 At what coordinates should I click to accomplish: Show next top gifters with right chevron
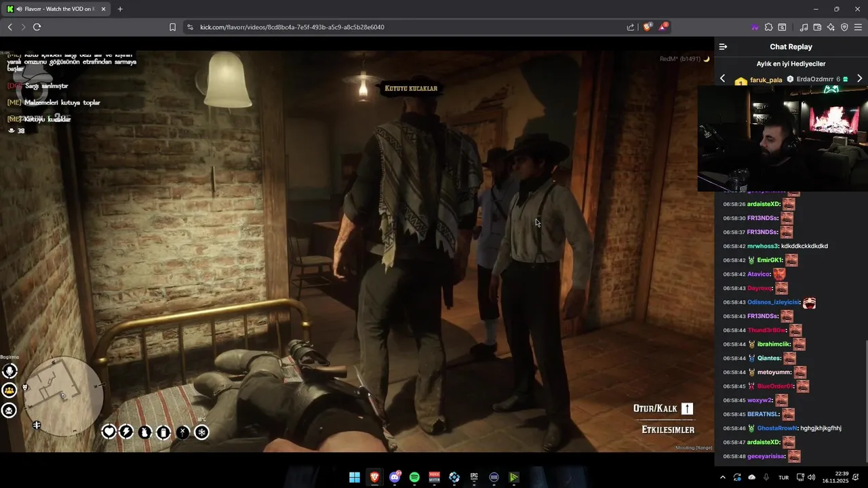(859, 79)
